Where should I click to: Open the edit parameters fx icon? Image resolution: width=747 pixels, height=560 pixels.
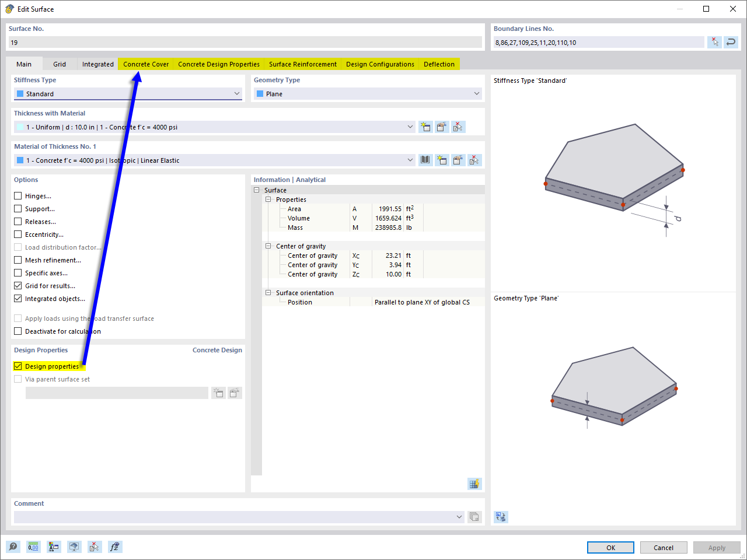tap(115, 547)
